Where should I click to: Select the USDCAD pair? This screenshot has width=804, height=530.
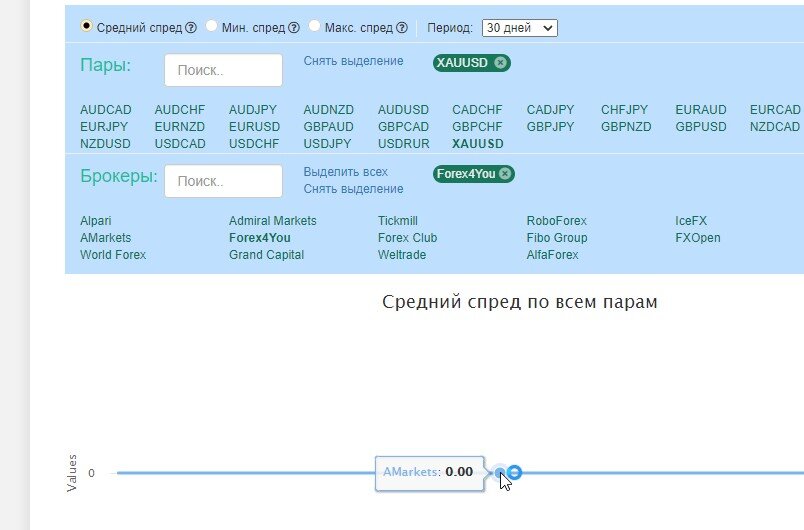tap(180, 144)
